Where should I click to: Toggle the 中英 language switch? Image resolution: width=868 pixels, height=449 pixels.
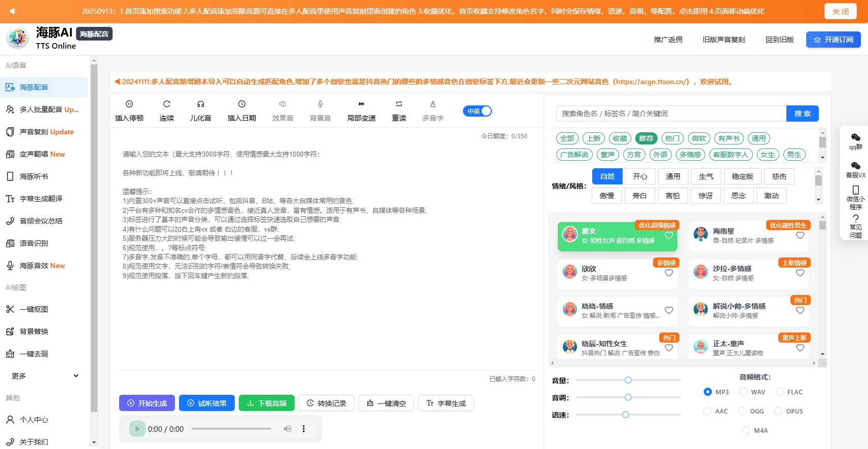click(x=477, y=111)
